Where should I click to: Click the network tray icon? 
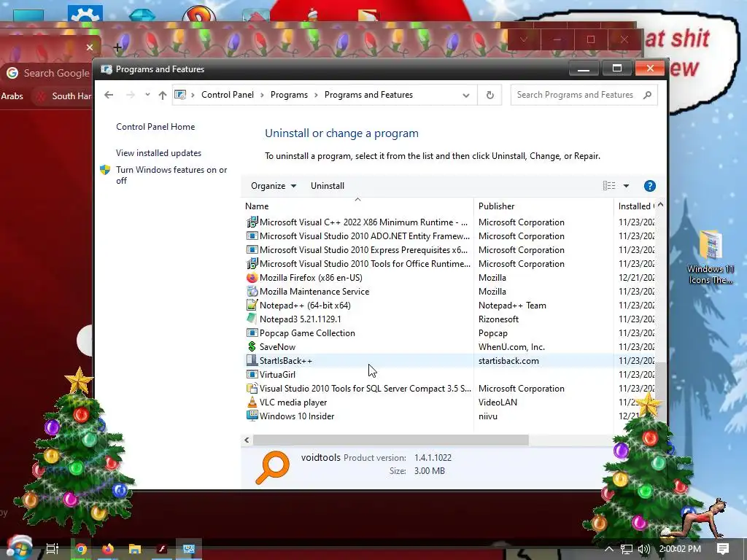[627, 549]
